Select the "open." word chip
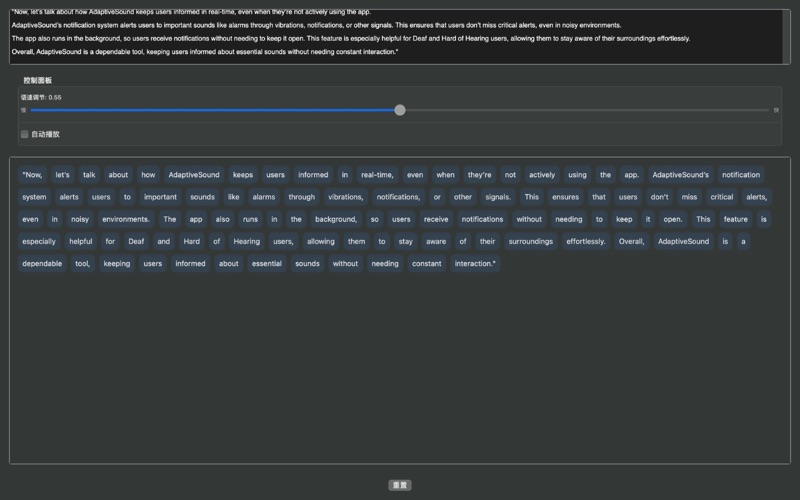 [x=673, y=219]
